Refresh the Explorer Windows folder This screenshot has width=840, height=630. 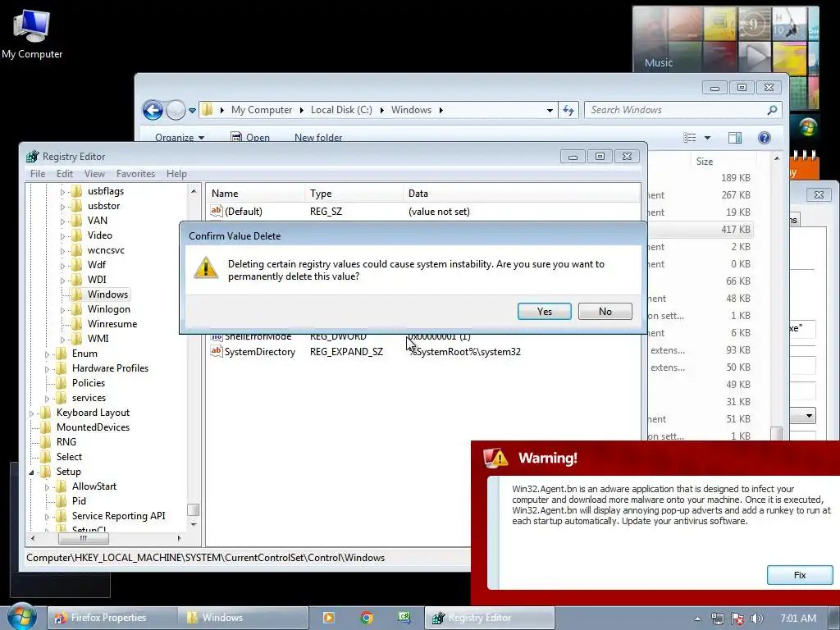[x=568, y=111]
